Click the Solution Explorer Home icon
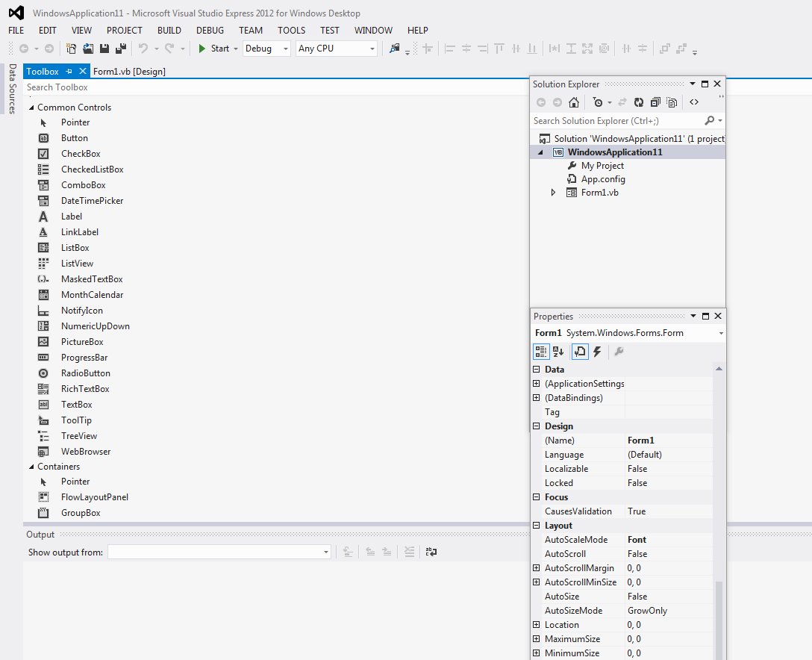 (574, 102)
